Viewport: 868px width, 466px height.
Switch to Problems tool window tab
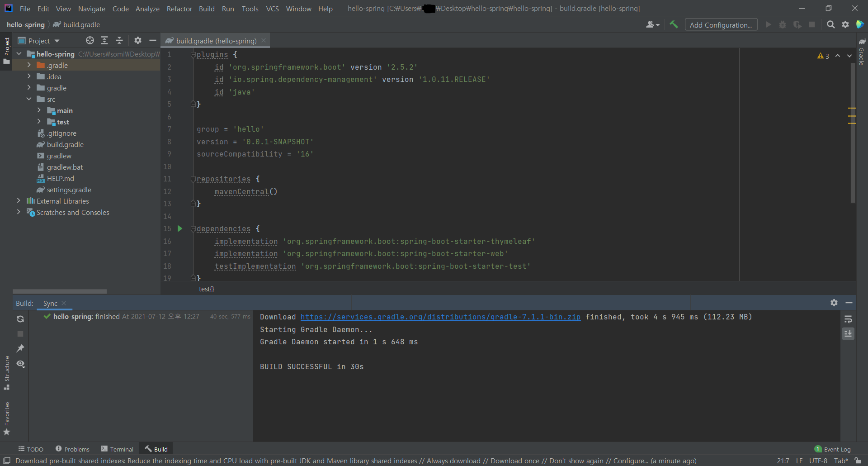click(73, 449)
